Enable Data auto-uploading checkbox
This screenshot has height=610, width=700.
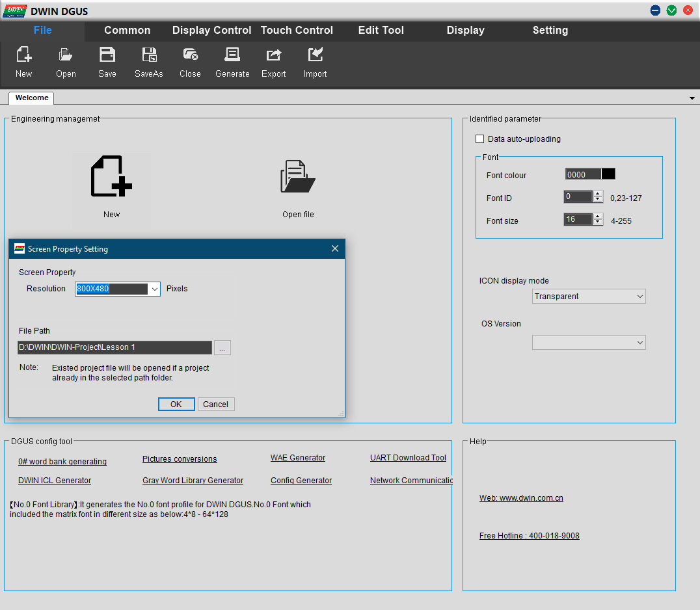(480, 139)
